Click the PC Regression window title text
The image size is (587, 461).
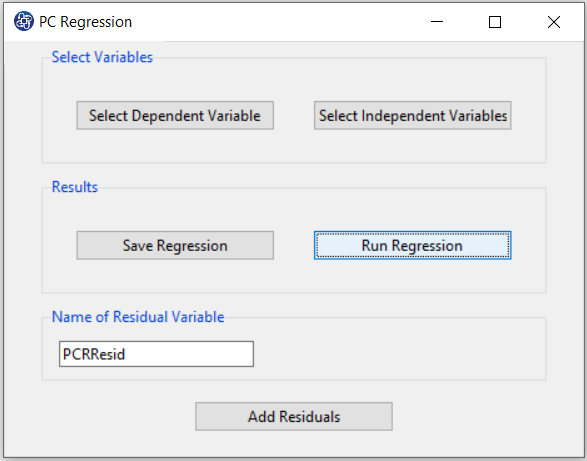point(85,22)
